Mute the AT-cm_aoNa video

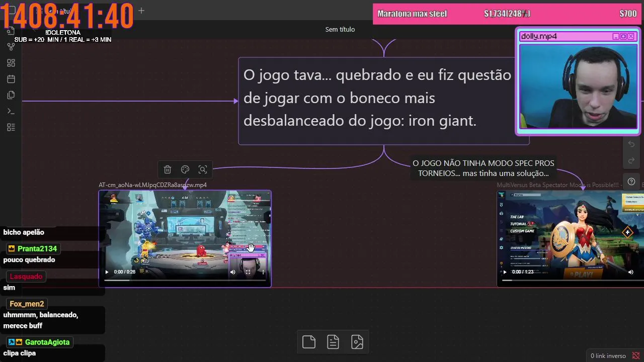pyautogui.click(x=232, y=272)
